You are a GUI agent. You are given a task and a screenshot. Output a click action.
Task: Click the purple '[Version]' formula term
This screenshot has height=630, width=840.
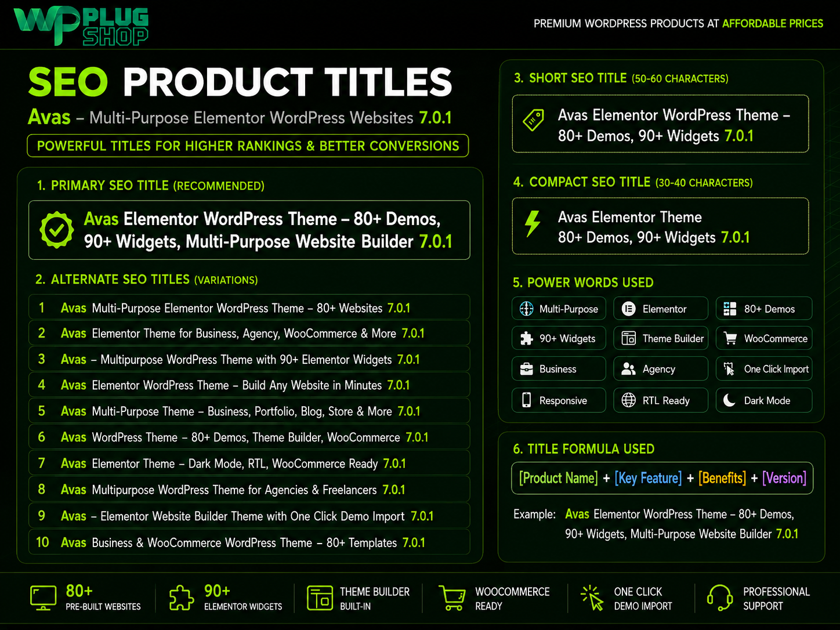pos(784,478)
